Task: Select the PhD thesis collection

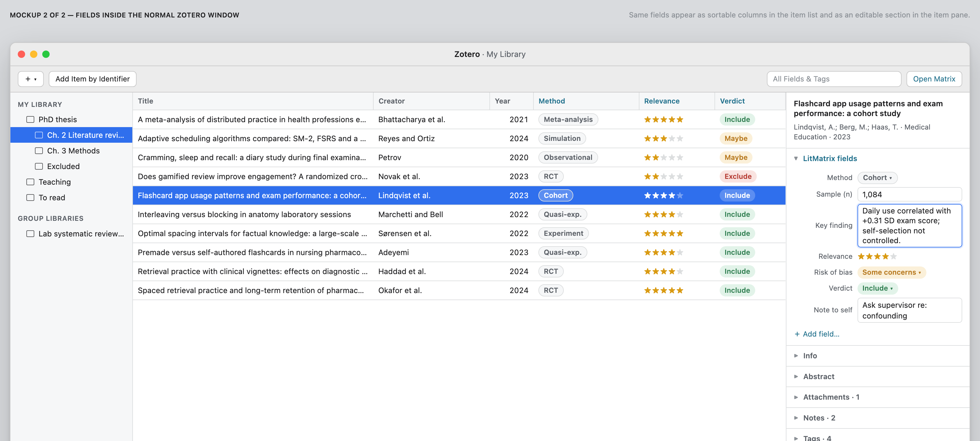Action: click(72, 119)
